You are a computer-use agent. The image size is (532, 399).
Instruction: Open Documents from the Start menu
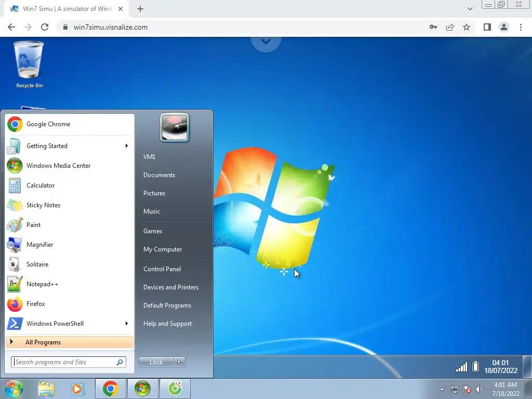point(159,175)
